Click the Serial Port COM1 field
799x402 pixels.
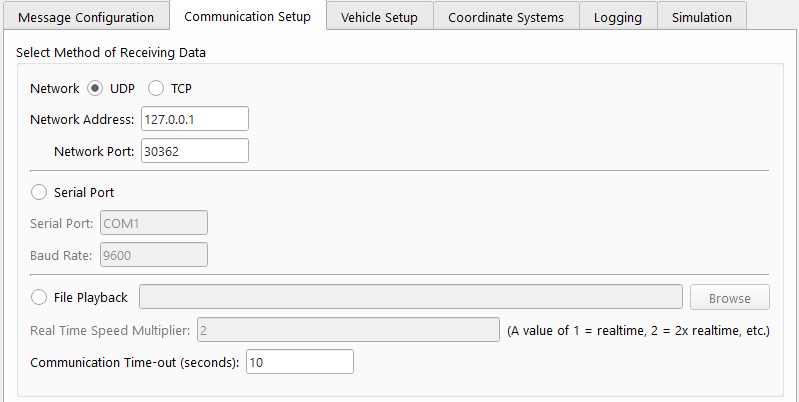point(153,223)
